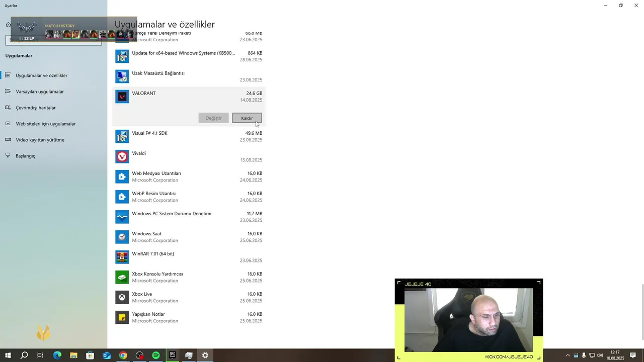The image size is (644, 362).
Task: Open Çevrimdışı haritalar settings page
Action: [x=36, y=108]
